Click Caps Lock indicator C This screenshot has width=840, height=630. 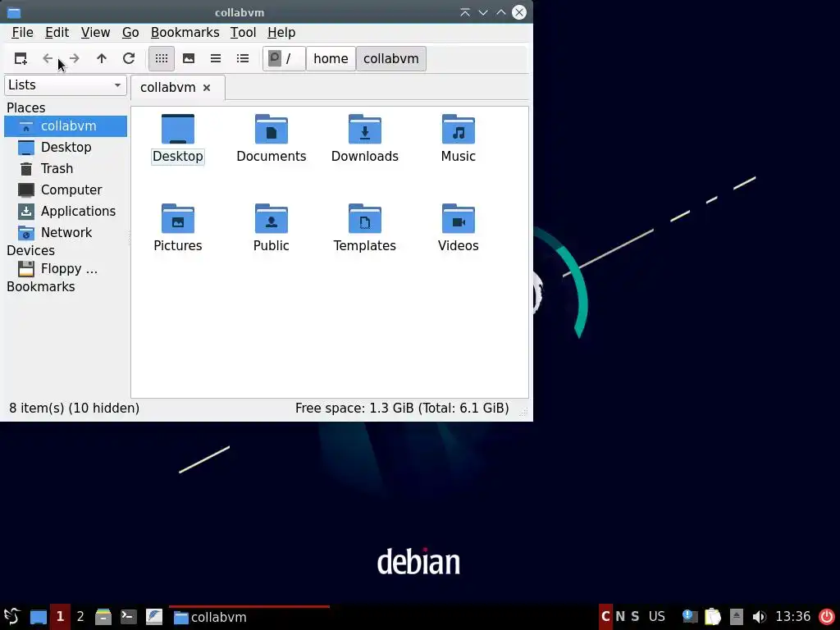[x=605, y=617]
